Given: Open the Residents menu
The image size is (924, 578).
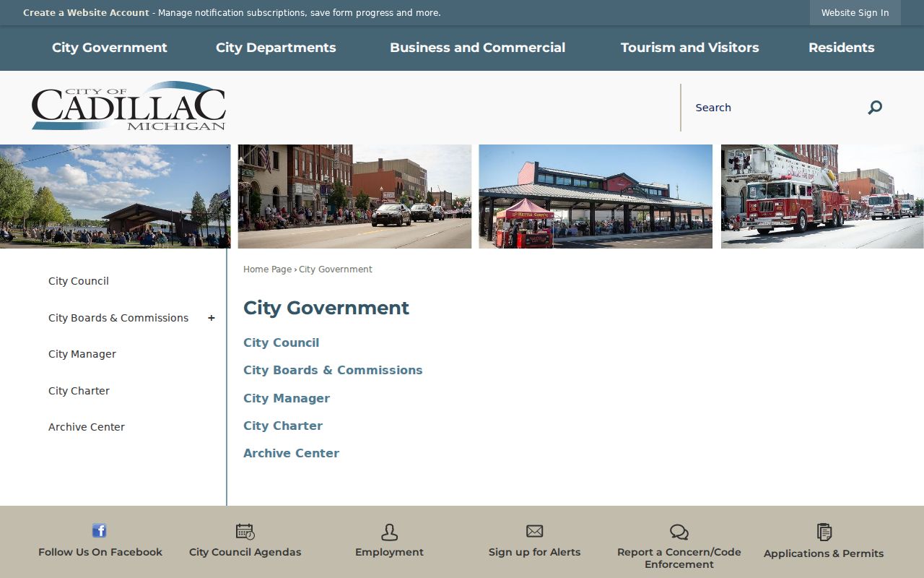Looking at the screenshot, I should [x=842, y=48].
